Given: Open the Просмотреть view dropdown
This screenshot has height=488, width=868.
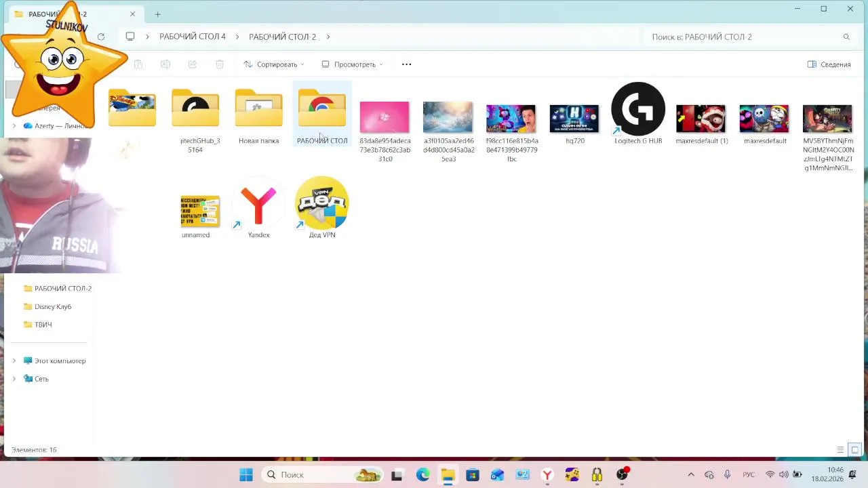Looking at the screenshot, I should pos(352,64).
